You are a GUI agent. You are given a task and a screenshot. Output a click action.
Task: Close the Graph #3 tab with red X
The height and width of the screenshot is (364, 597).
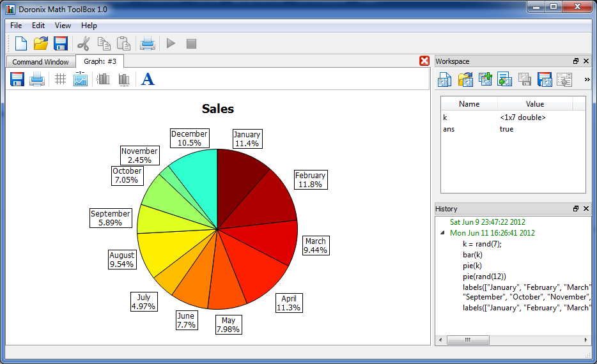click(424, 61)
